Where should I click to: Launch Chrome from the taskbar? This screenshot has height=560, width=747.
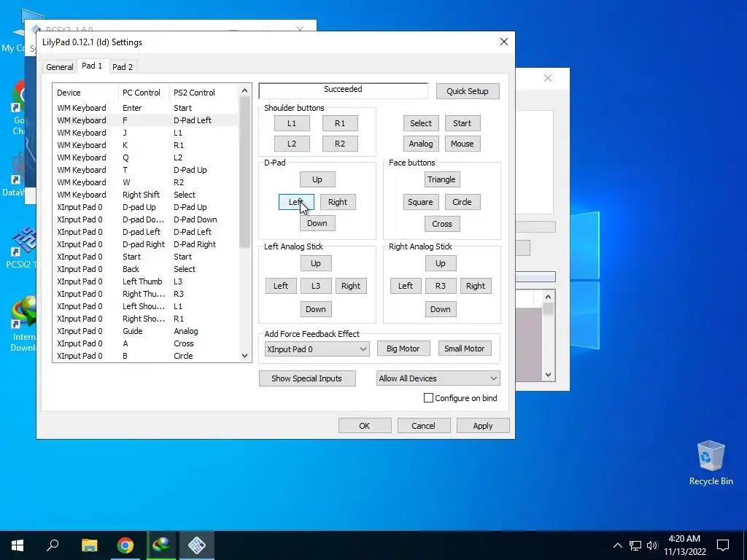125,545
